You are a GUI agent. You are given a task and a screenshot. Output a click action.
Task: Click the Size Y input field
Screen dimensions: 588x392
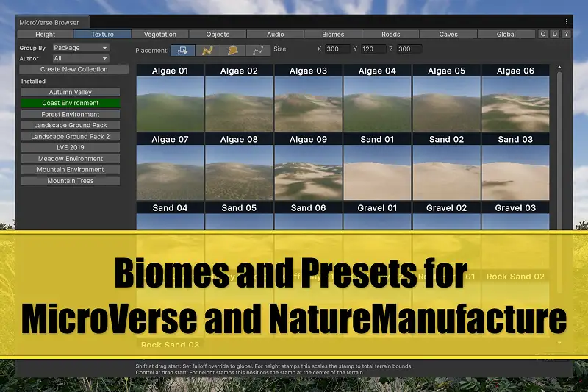click(373, 49)
